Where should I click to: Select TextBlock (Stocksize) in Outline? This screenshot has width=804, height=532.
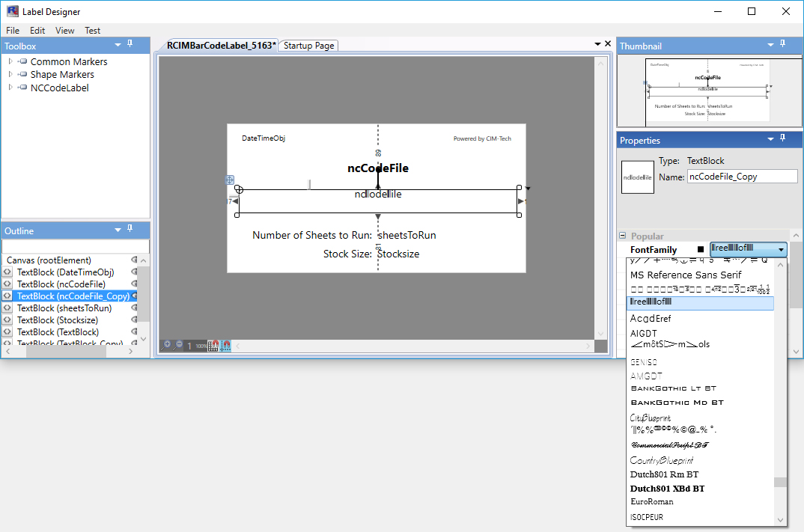[x=58, y=319]
